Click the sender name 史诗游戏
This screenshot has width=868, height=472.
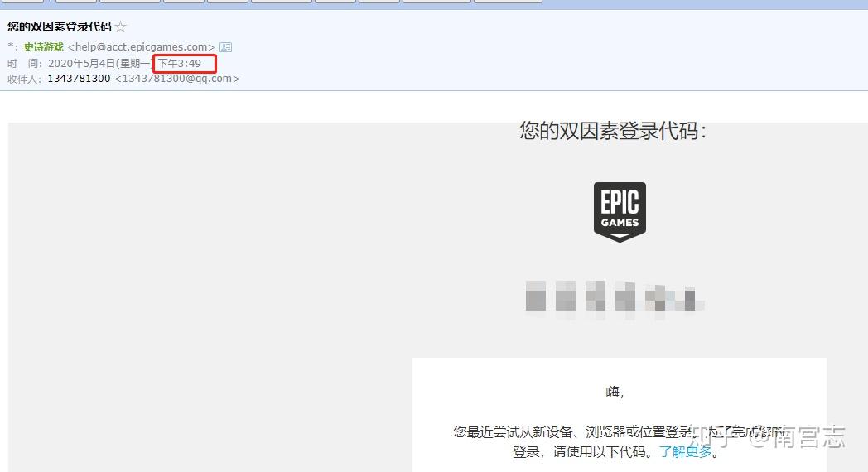tap(43, 47)
